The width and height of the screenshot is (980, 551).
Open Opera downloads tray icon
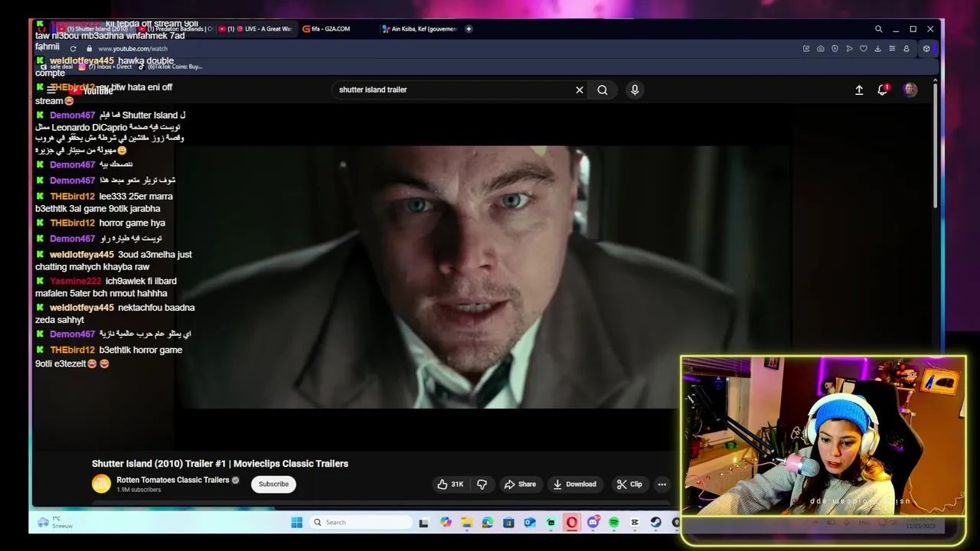coord(877,48)
